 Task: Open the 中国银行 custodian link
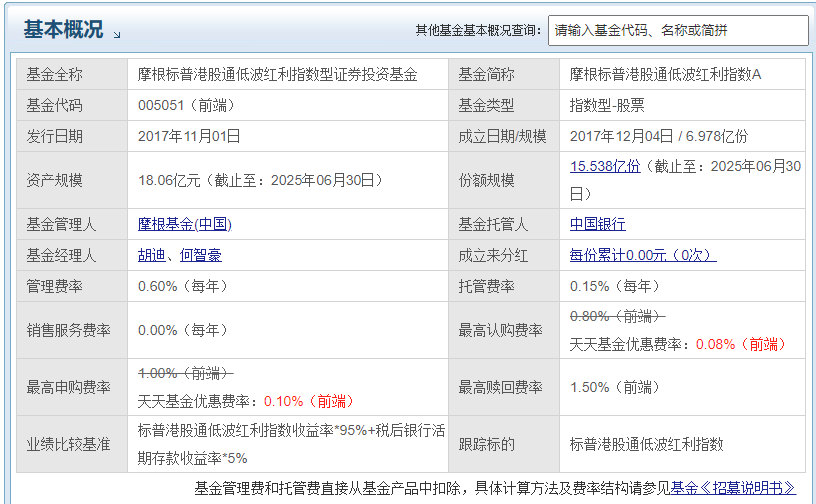coord(597,224)
